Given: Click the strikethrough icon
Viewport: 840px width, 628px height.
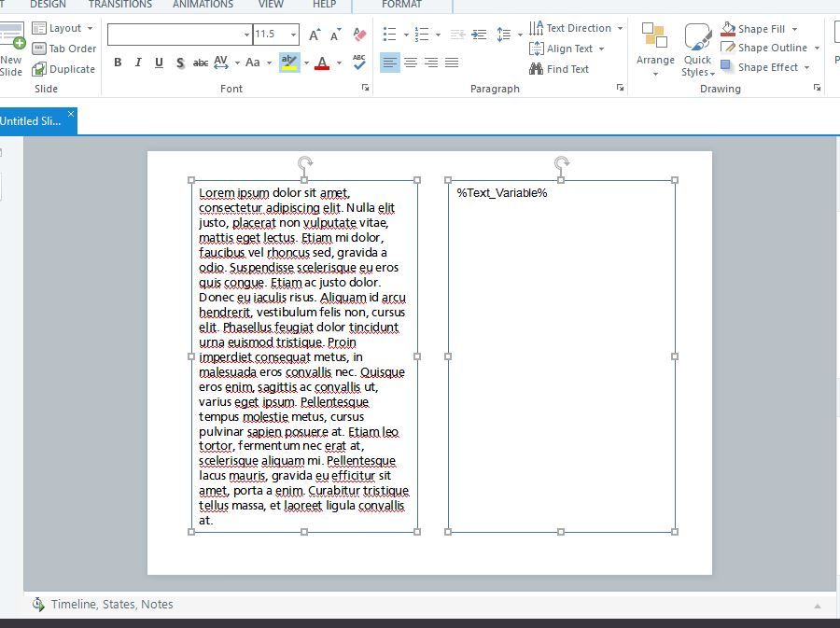Looking at the screenshot, I should [x=201, y=63].
